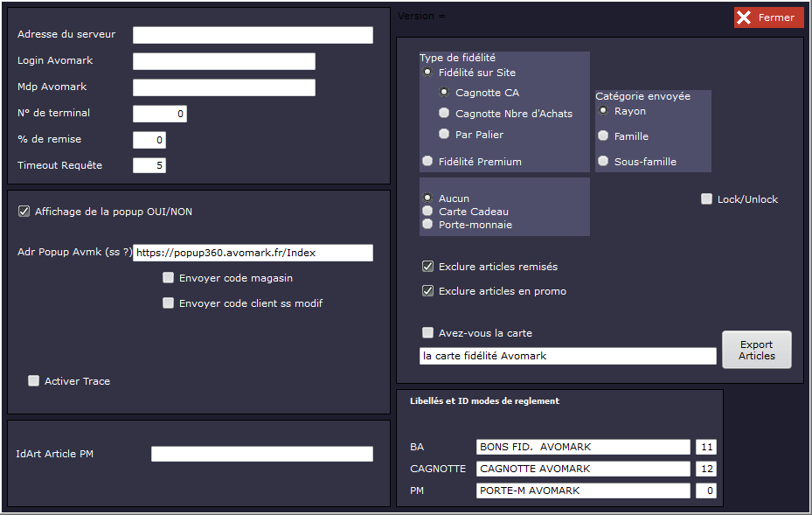Click the Export Articles button
Image resolution: width=812 pixels, height=515 pixels.
(756, 350)
